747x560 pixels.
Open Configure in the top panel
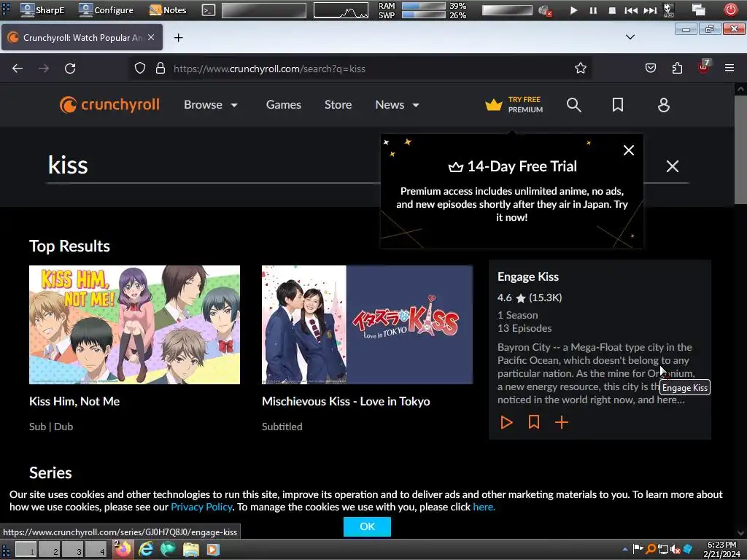pyautogui.click(x=106, y=10)
